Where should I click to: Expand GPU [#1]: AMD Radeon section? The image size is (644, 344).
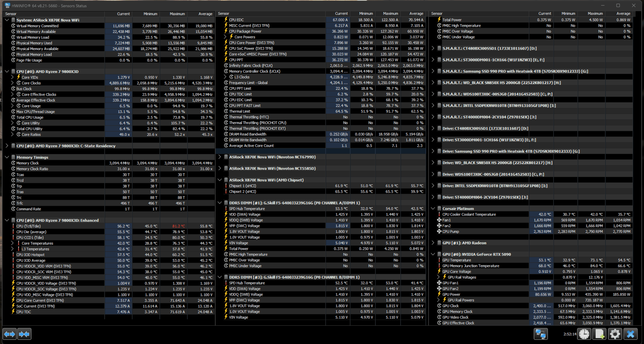tap(433, 243)
